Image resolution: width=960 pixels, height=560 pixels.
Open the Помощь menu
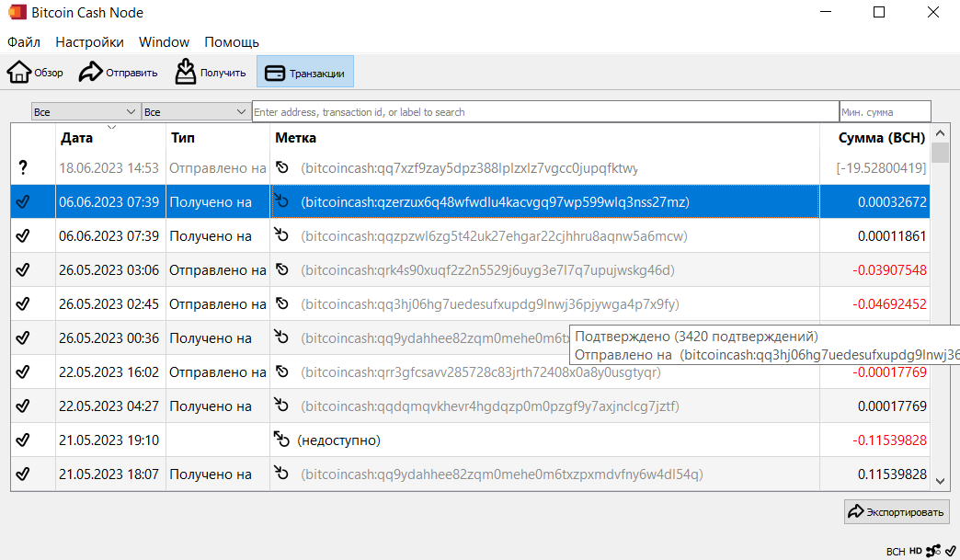click(x=232, y=42)
